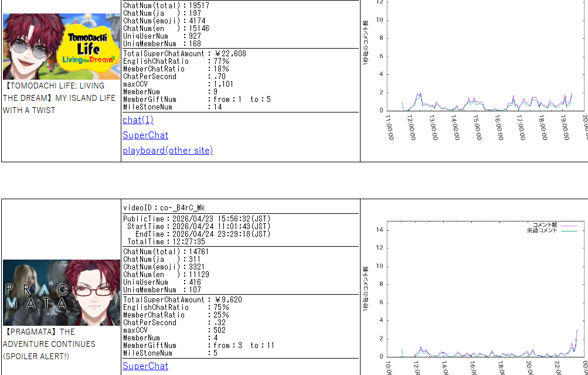Viewport: 588px width, 375px height.
Task: Click EnglishChatRatio value 75%
Action: pyautogui.click(x=221, y=308)
